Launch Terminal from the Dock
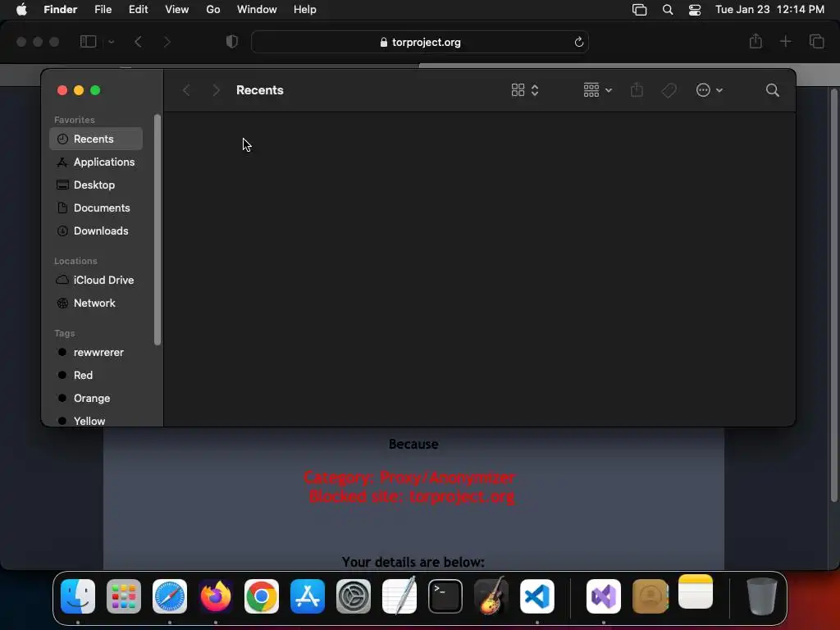The height and width of the screenshot is (630, 840). point(445,596)
